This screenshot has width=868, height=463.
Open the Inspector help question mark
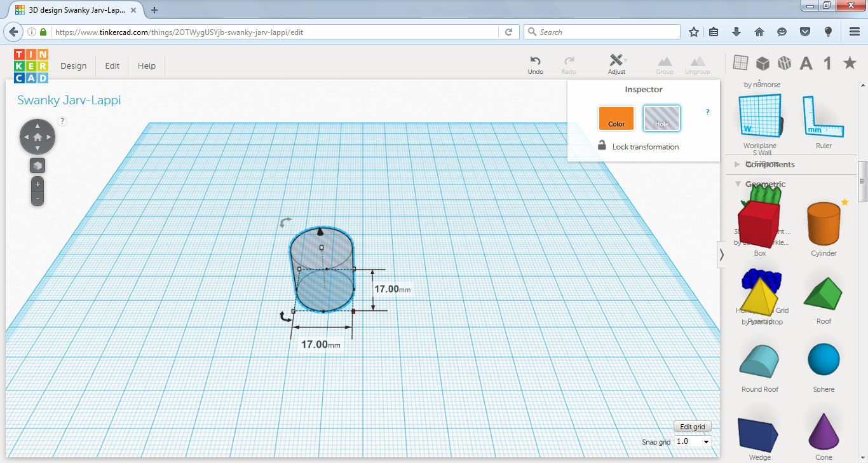click(x=708, y=112)
